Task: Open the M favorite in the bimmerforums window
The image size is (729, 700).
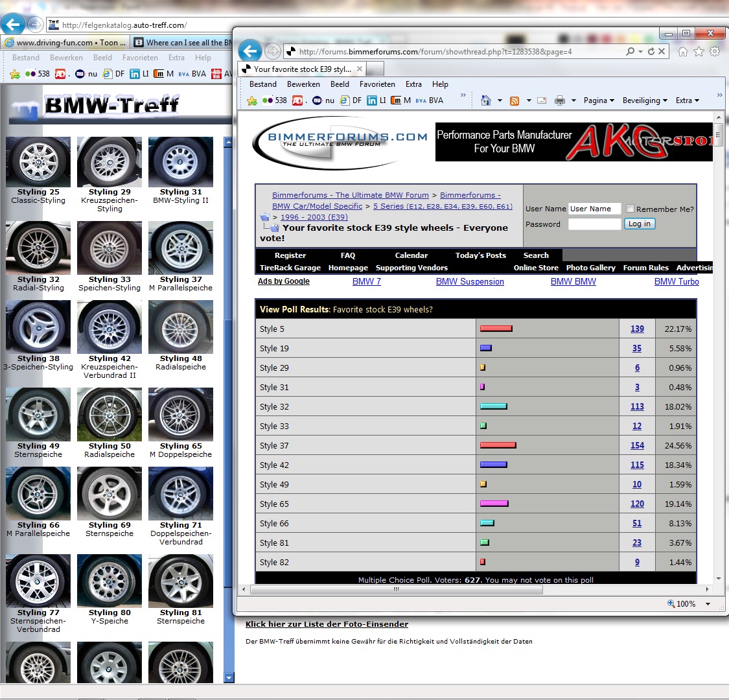Action: click(400, 100)
